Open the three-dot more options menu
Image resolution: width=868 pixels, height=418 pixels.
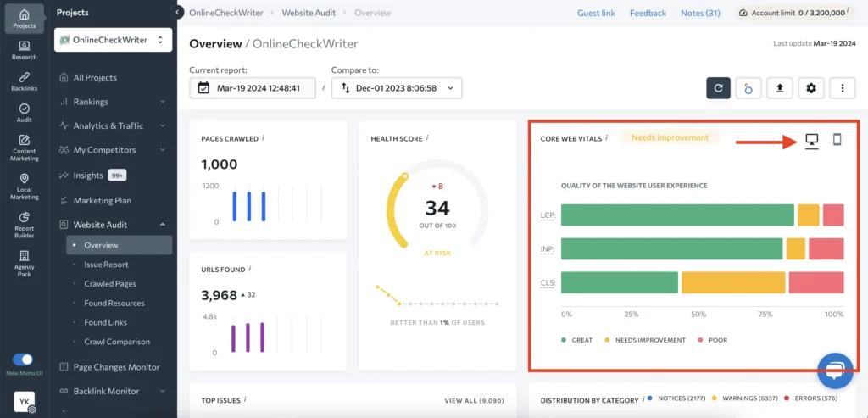843,88
